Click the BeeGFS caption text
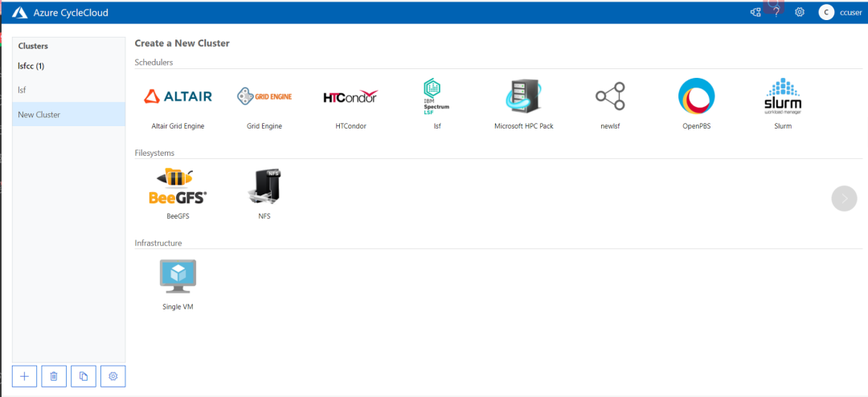Image resolution: width=868 pixels, height=397 pixels. click(178, 216)
